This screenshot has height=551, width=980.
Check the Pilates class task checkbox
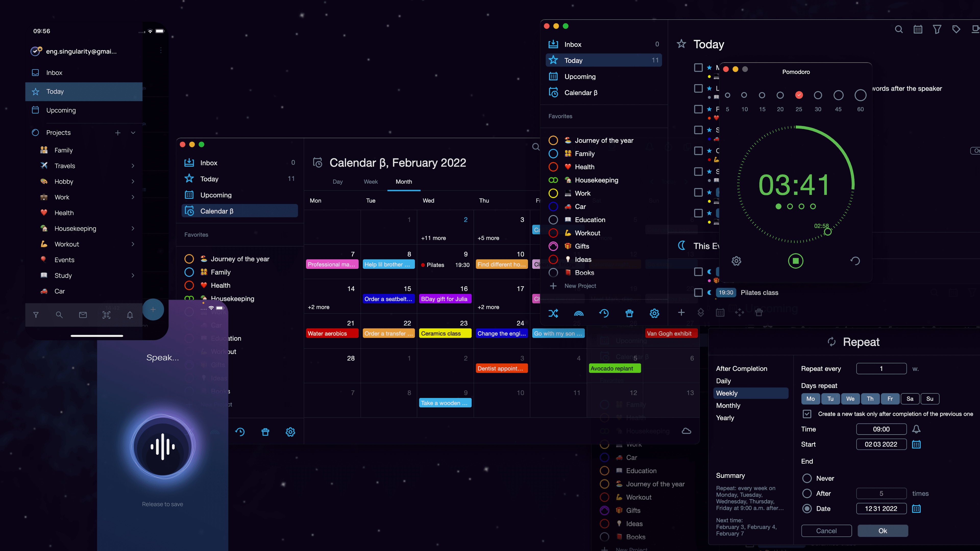coord(698,292)
